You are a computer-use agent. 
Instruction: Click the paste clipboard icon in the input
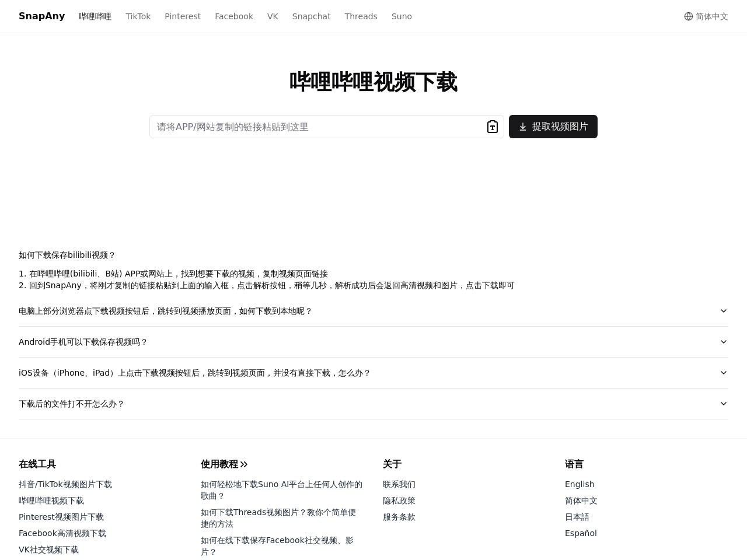pos(493,127)
